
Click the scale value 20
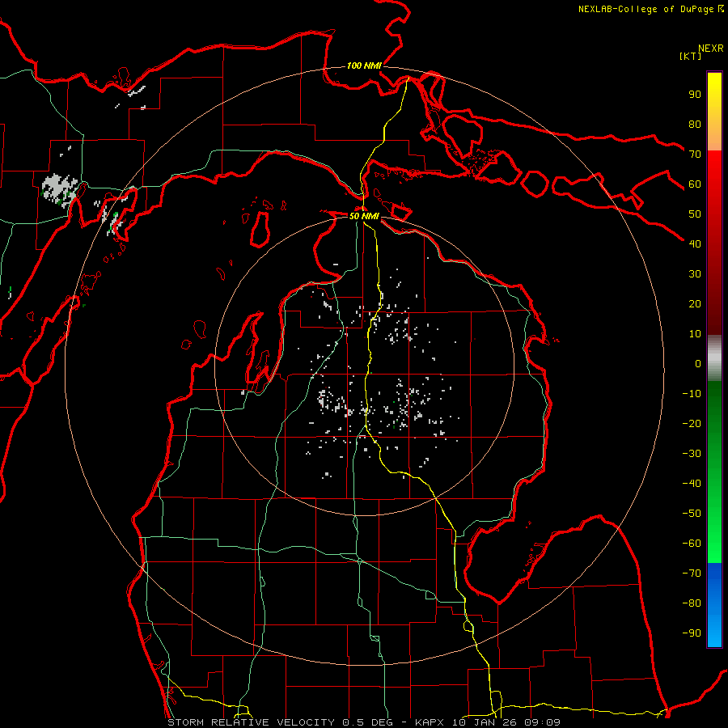click(695, 303)
